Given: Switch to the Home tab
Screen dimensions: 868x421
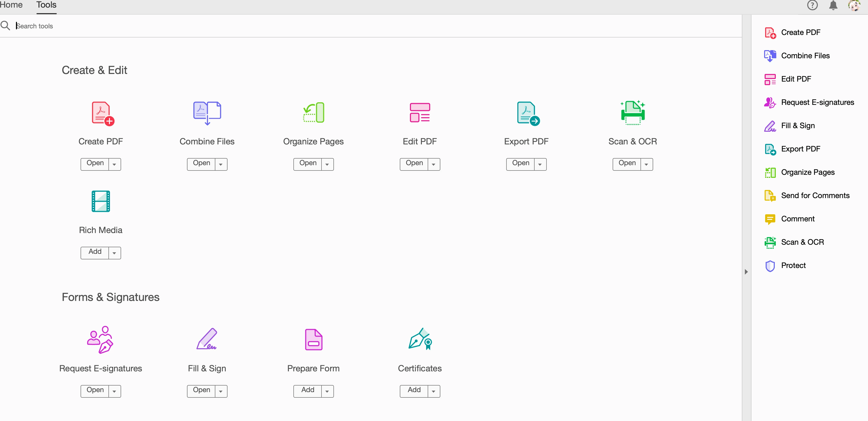Looking at the screenshot, I should (x=11, y=5).
